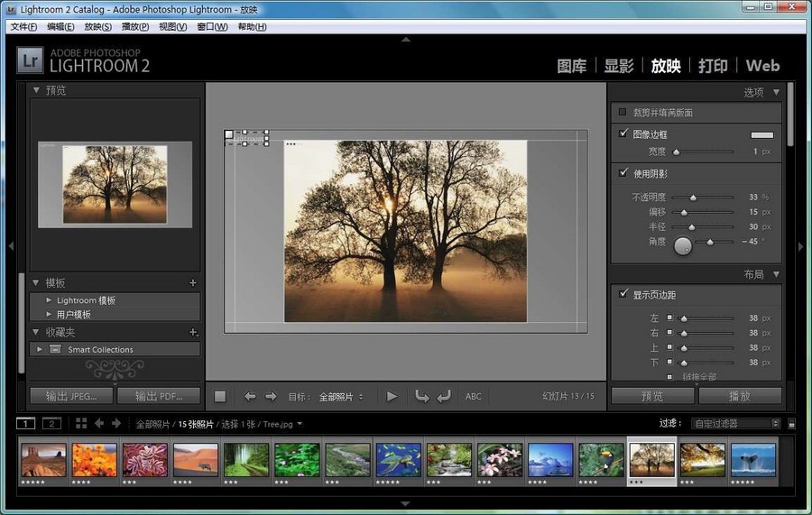Open the 文件(F) menu
Viewport: 812px width, 515px height.
(x=23, y=27)
